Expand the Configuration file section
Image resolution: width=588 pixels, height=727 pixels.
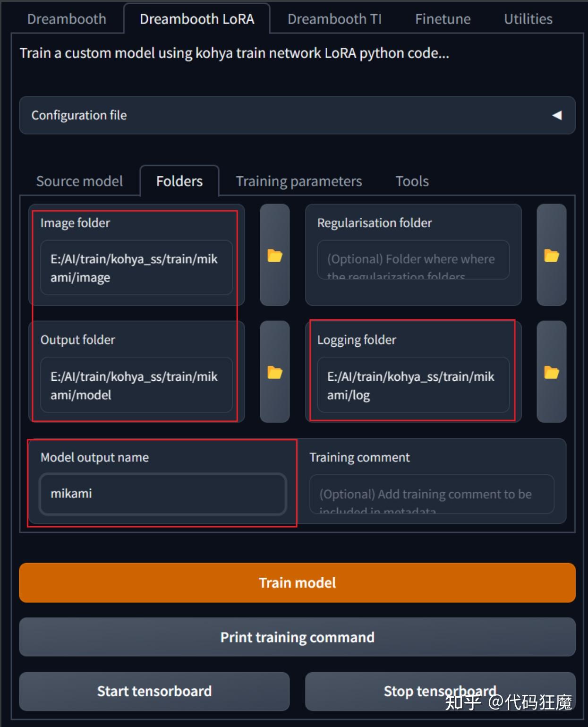point(297,115)
